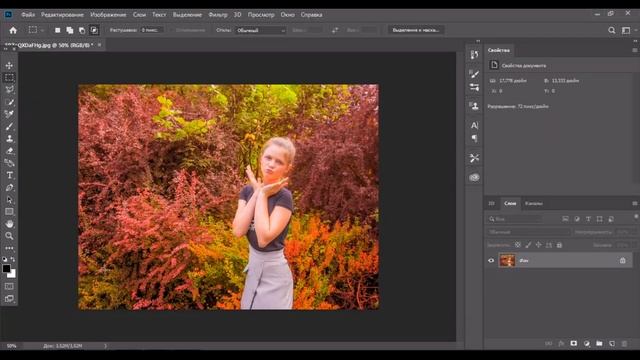The width and height of the screenshot is (640, 360).
Task: Click the 50% zoom field in status bar
Action: point(11,346)
